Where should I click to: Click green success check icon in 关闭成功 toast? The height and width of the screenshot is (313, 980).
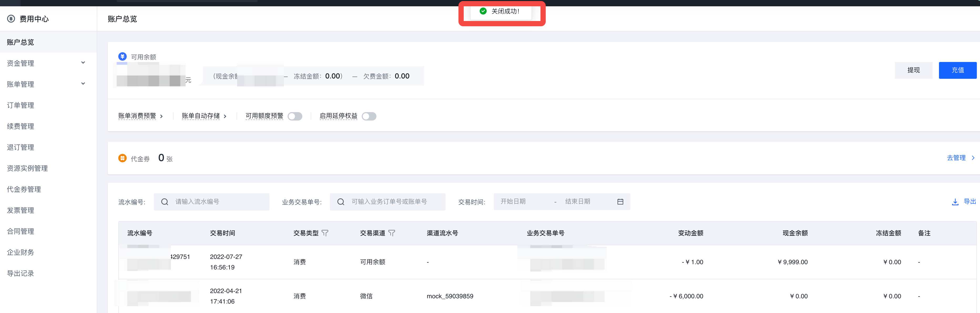[483, 11]
